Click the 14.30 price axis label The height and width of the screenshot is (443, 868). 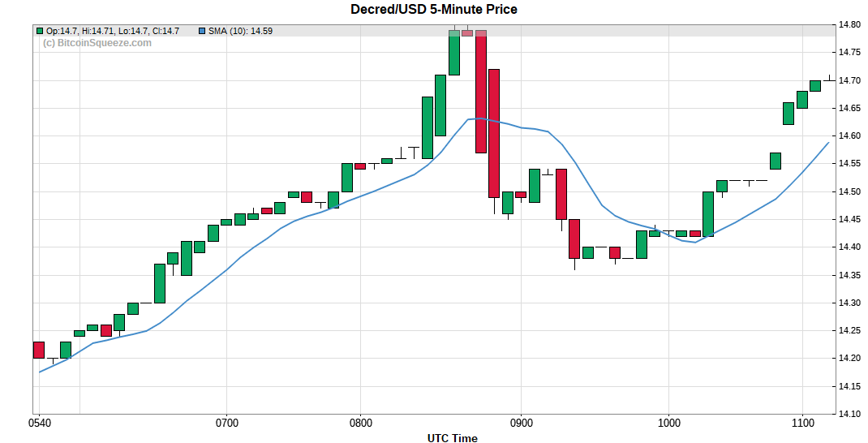[849, 303]
